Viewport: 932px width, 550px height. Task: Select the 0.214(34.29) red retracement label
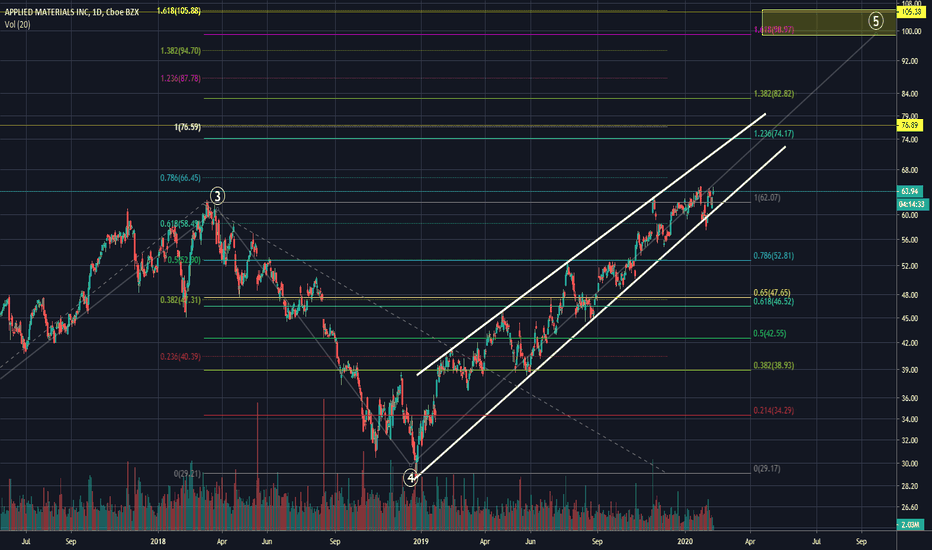773,410
